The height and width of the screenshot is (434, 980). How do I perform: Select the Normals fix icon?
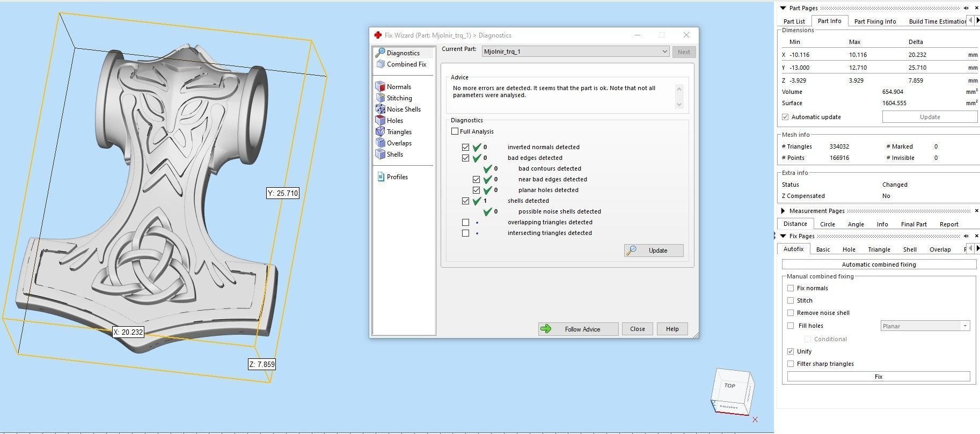(381, 87)
